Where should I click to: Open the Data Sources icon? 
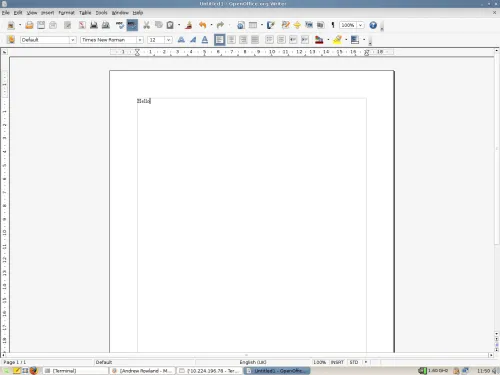[321, 25]
